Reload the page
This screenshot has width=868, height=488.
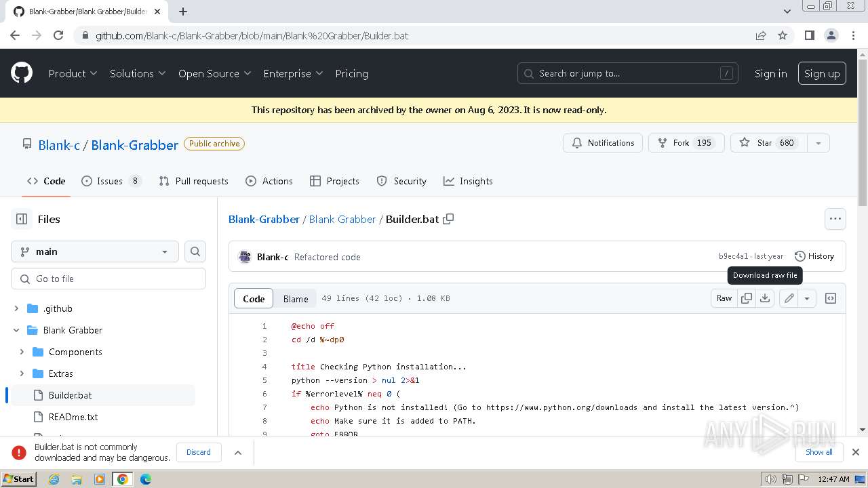[58, 35]
